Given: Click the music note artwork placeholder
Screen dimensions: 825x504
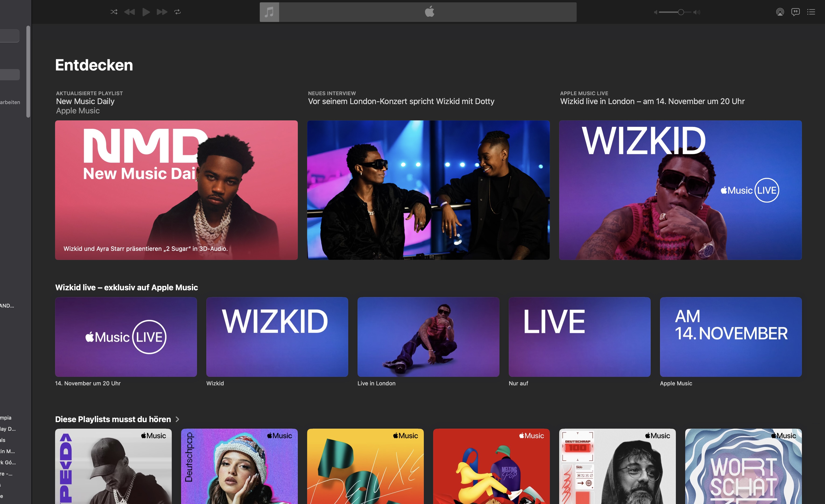Looking at the screenshot, I should tap(269, 12).
